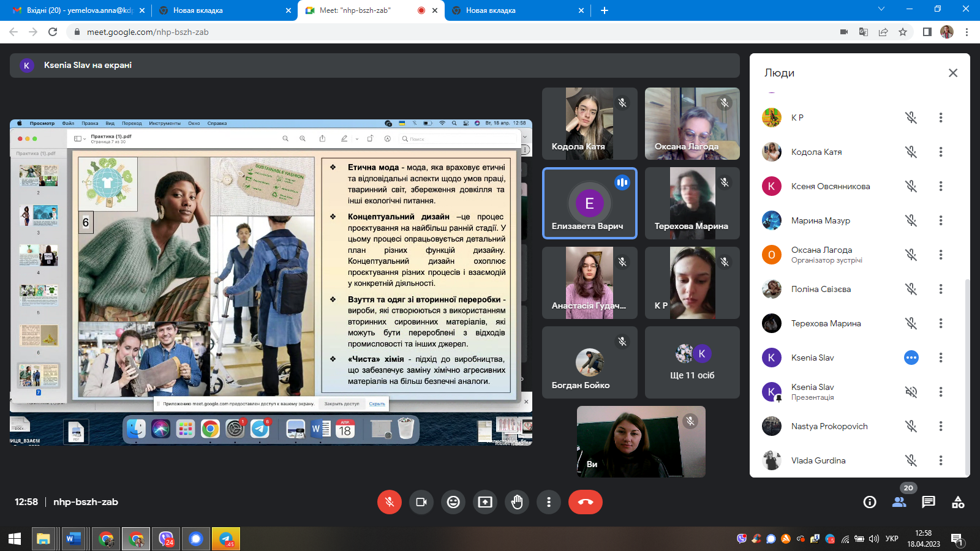Open File Explorer from taskbar

coord(43,539)
